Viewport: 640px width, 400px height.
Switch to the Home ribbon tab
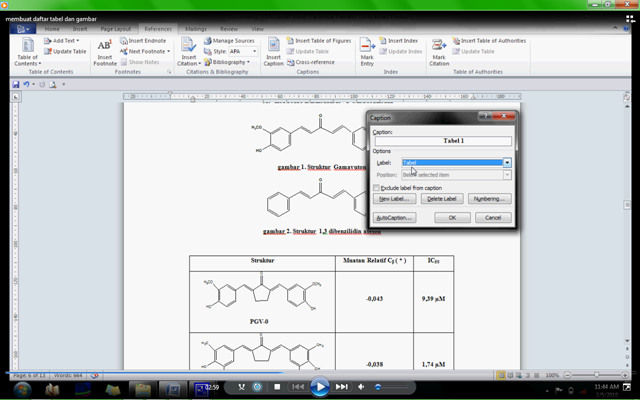pyautogui.click(x=52, y=29)
